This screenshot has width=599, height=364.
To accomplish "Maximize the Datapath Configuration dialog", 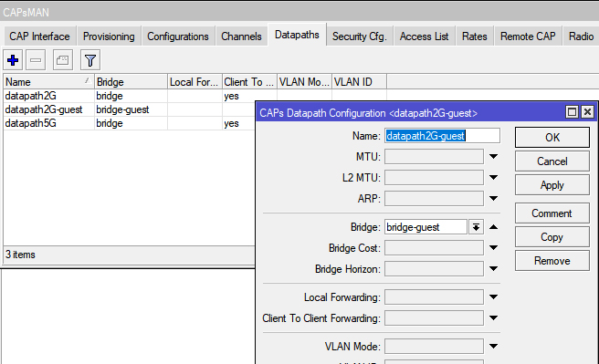I will 572,112.
